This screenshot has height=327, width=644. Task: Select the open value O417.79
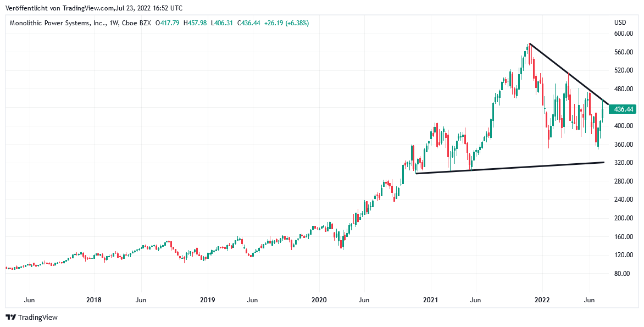[x=168, y=24]
